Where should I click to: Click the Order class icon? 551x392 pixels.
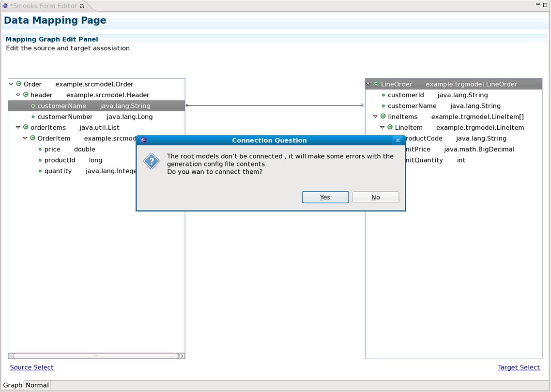click(x=19, y=84)
